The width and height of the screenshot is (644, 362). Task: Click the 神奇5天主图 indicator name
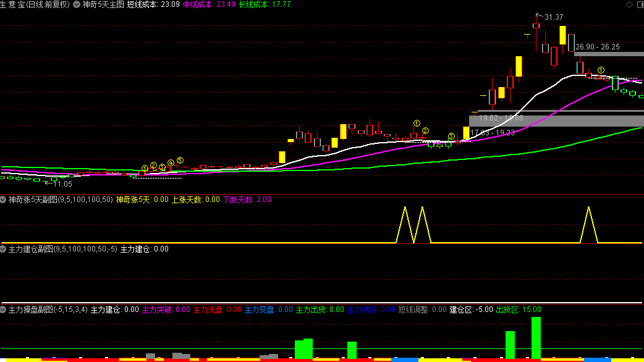tap(103, 4)
